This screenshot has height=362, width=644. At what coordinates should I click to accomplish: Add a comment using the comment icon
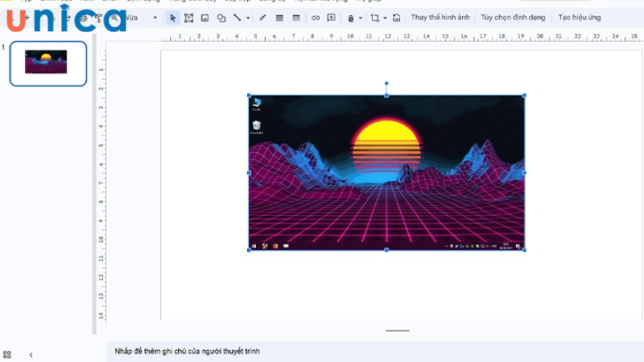coord(331,18)
